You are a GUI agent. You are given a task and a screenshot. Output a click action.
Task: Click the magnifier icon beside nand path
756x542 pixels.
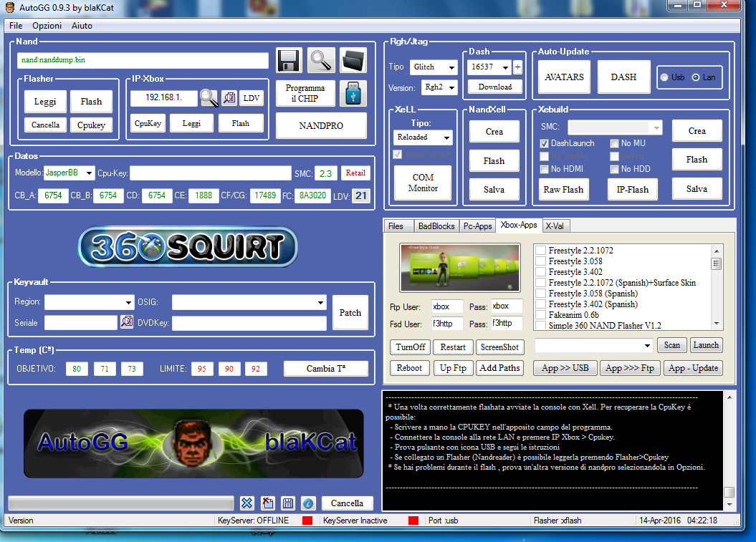click(321, 60)
